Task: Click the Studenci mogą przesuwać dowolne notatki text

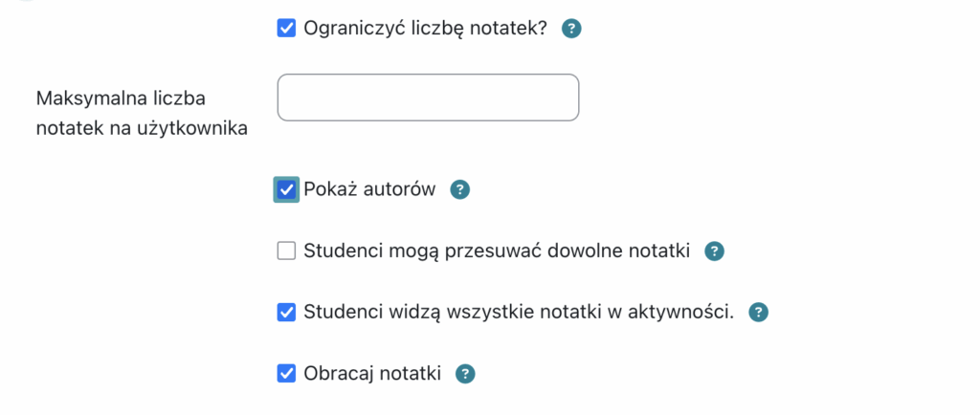Action: [497, 251]
